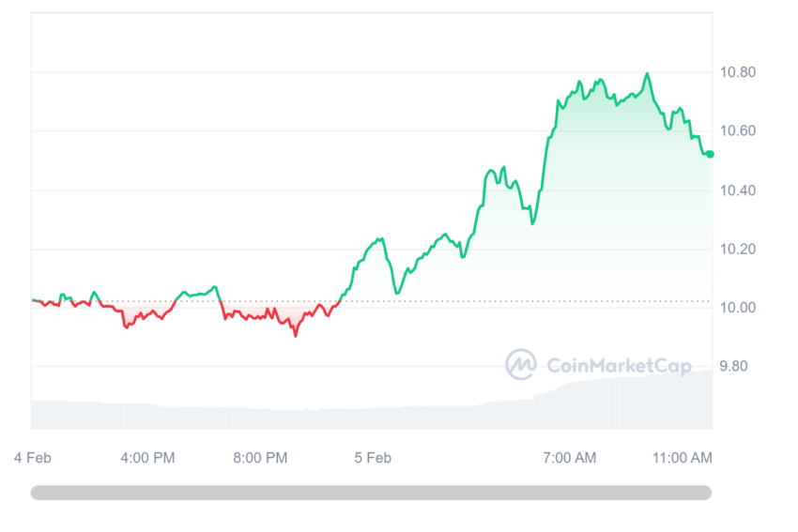Click the CoinMarketCap watermark text
The width and height of the screenshot is (798, 532).
click(x=620, y=366)
